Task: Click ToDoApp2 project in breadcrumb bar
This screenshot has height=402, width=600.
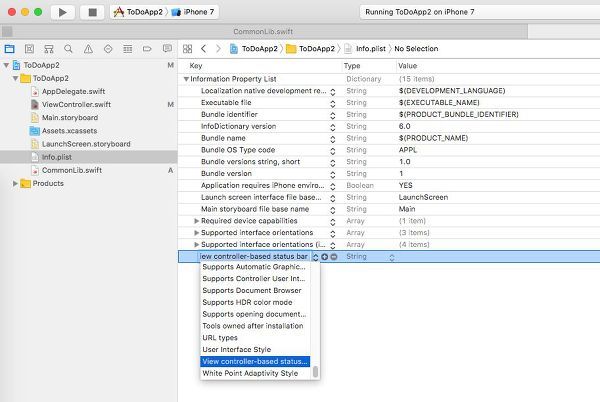Action: click(x=254, y=49)
